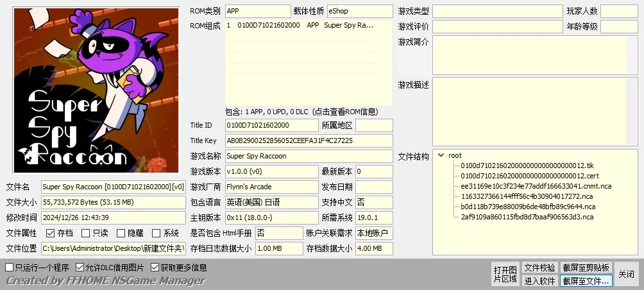The height and width of the screenshot is (290, 644).
Task: Uncheck 允许DLC借用图片 option
Action: pos(80,268)
